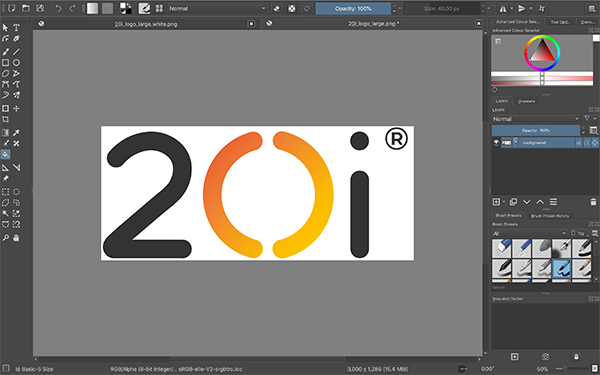The width and height of the screenshot is (600, 375).
Task: Open layer properties button
Action: click(x=553, y=202)
